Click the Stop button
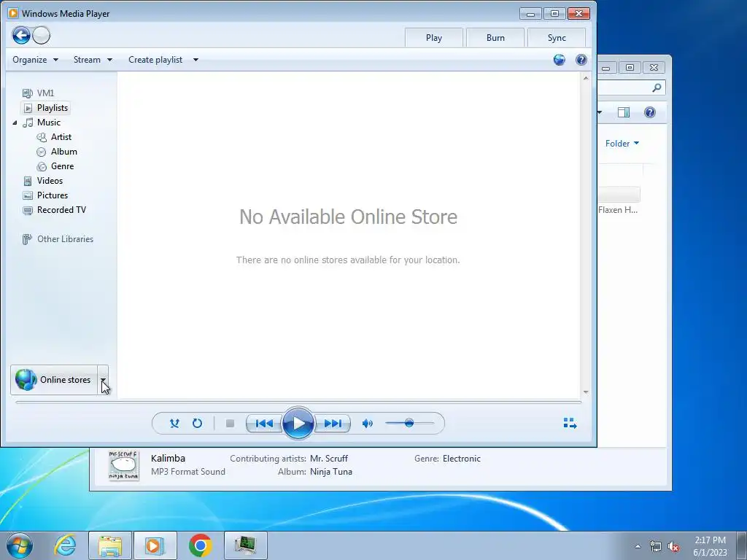The height and width of the screenshot is (560, 747). pos(230,424)
